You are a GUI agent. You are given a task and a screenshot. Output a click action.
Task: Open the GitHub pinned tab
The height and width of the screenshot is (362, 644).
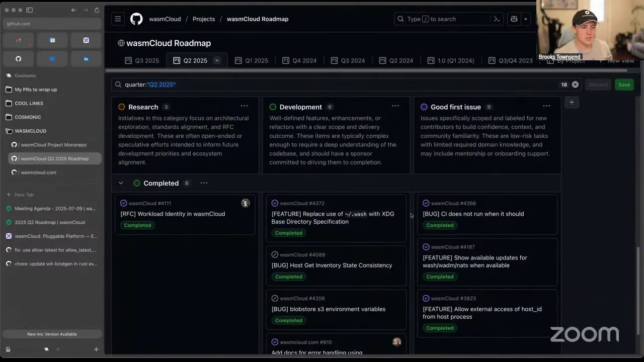tap(18, 59)
